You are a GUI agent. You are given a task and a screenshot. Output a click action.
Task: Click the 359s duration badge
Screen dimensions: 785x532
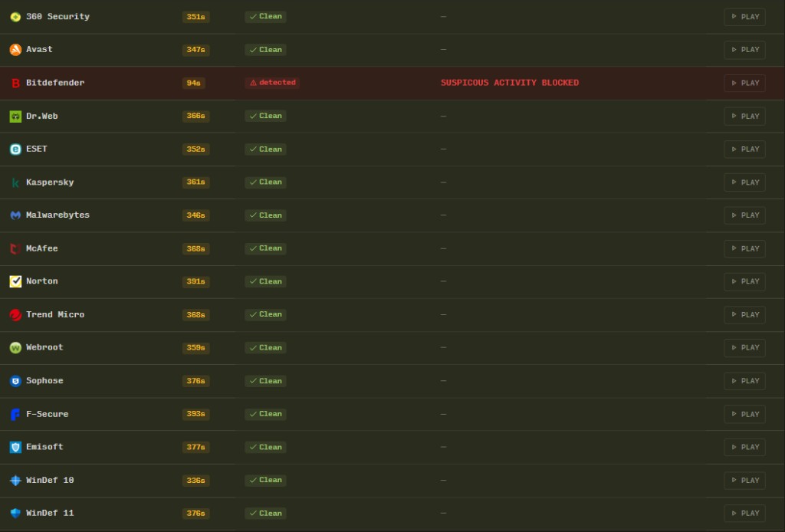[x=195, y=347]
